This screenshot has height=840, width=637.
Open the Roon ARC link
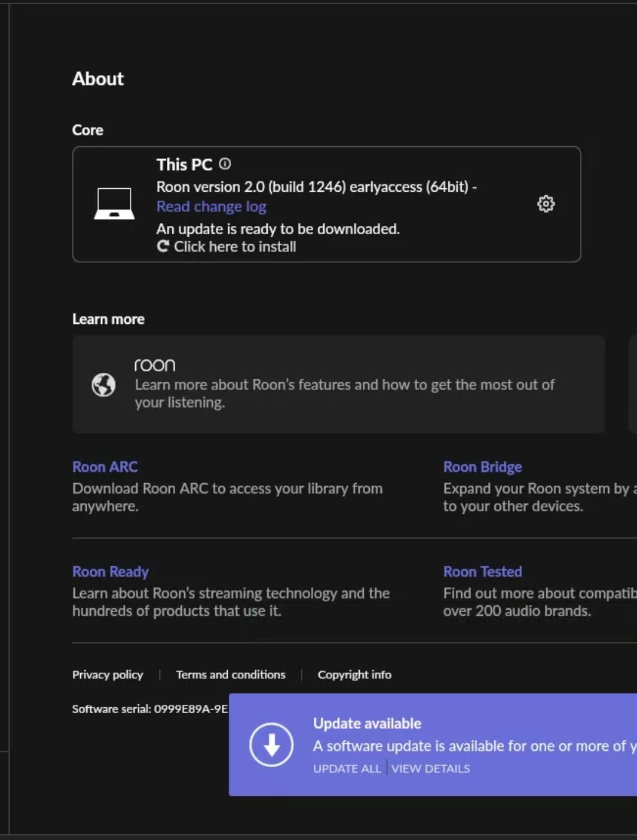click(105, 467)
